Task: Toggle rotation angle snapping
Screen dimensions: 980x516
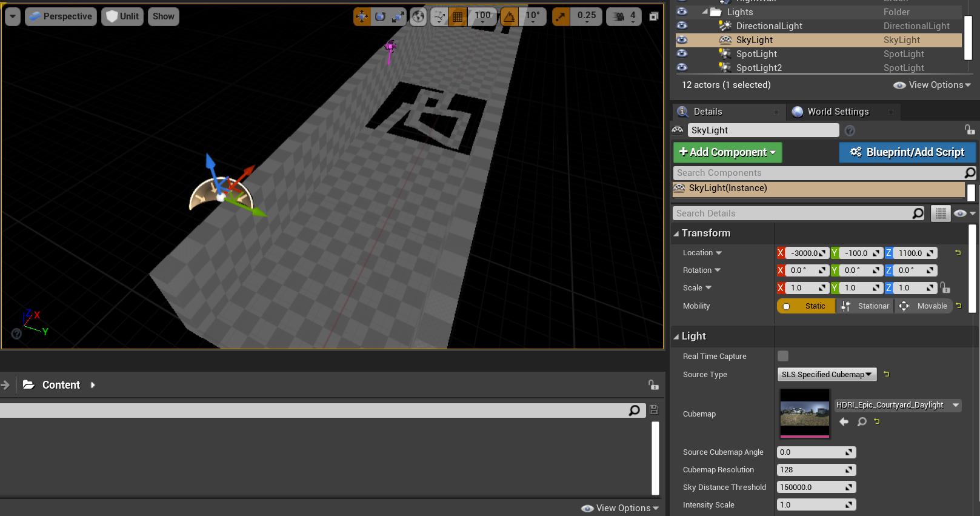Action: [x=509, y=16]
